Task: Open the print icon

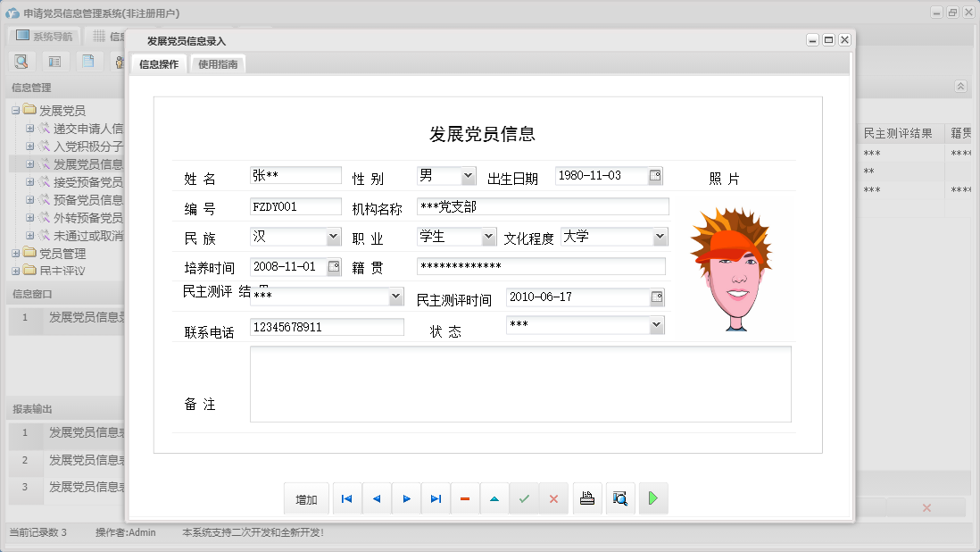Action: click(587, 498)
